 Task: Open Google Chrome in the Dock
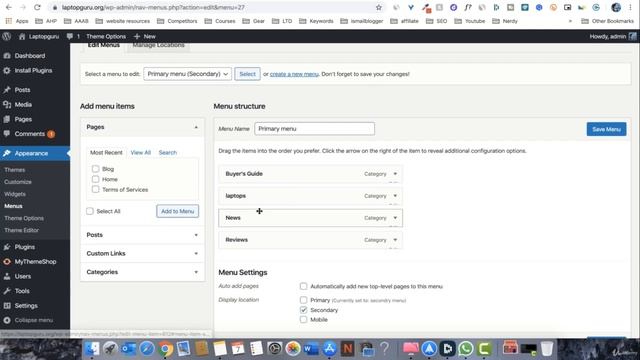click(x=165, y=349)
